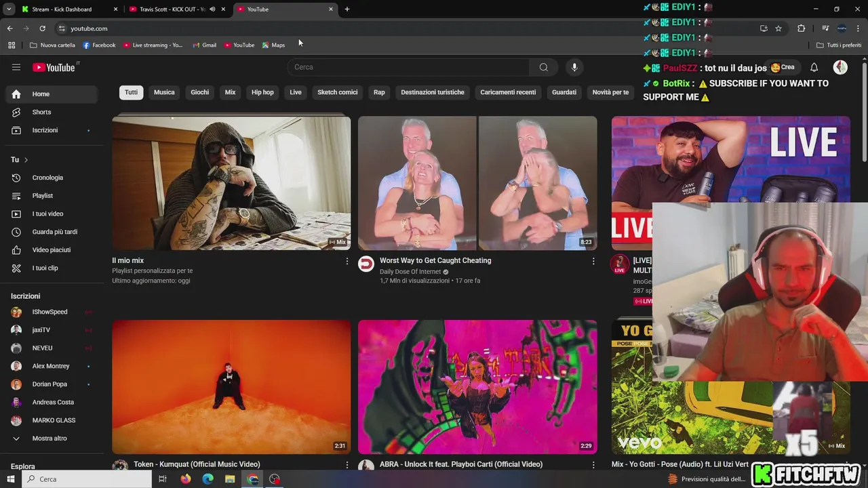Bookmark this page with star icon
The height and width of the screenshot is (488, 868).
click(x=778, y=28)
